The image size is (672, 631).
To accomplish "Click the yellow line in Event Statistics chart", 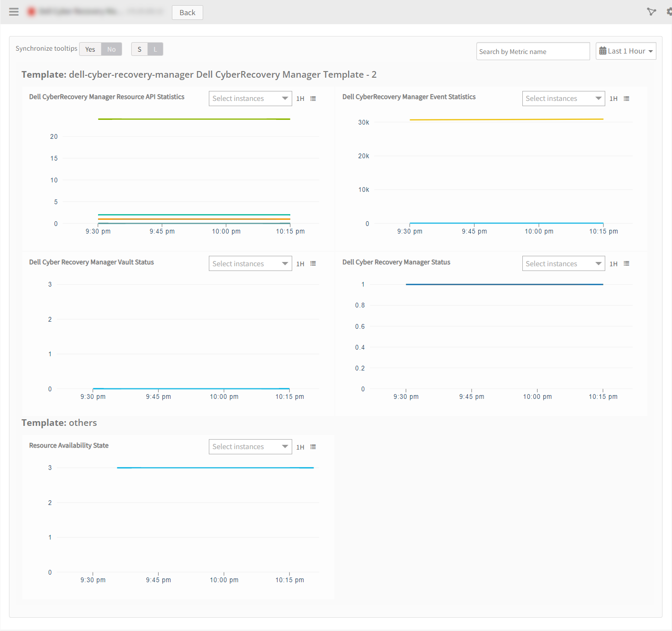I will tap(506, 119).
